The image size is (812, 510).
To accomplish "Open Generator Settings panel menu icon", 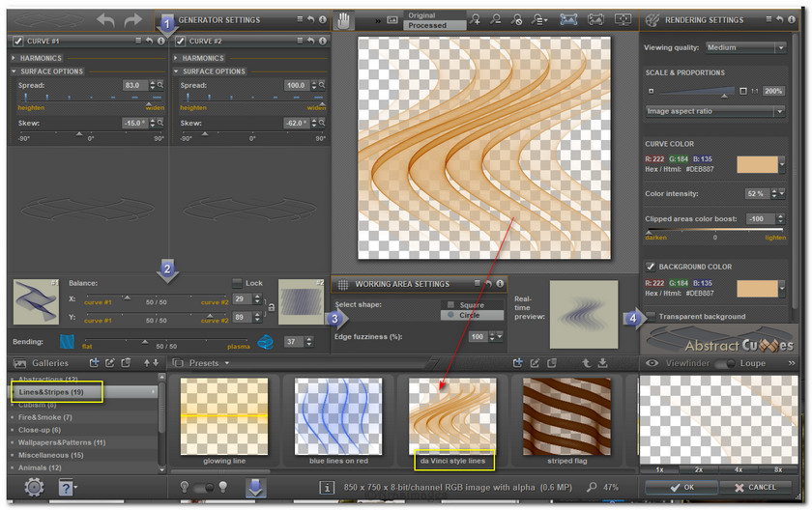I will (300, 19).
